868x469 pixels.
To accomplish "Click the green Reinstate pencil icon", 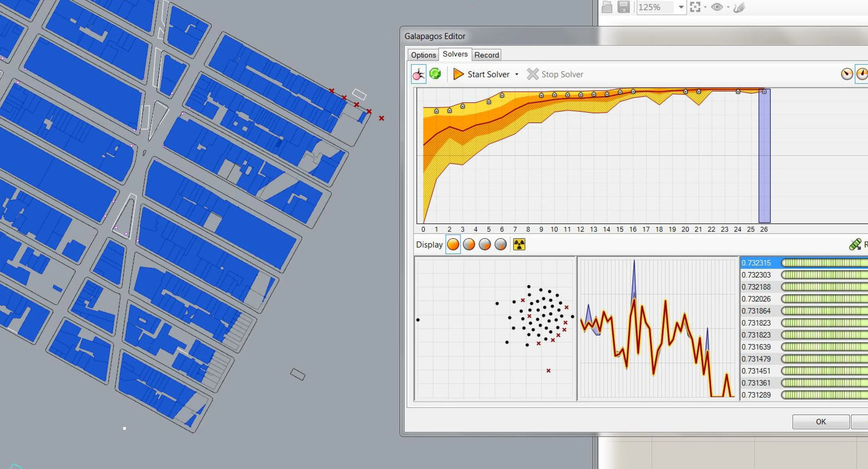I will point(855,245).
